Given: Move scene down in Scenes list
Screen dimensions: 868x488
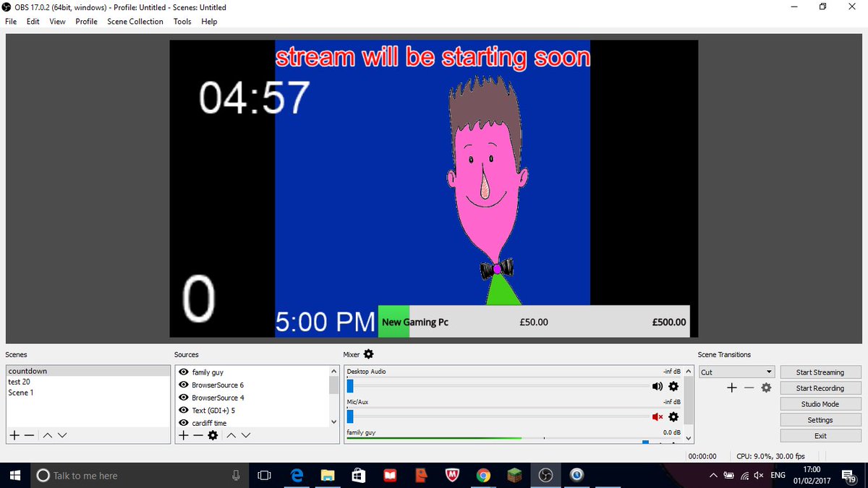Looking at the screenshot, I should click(x=62, y=435).
